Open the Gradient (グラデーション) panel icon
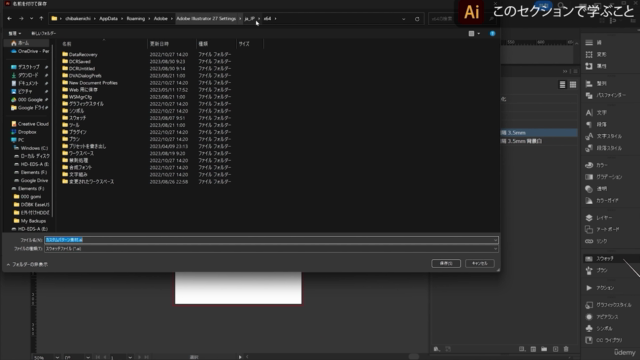This screenshot has width=640, height=360. (589, 177)
